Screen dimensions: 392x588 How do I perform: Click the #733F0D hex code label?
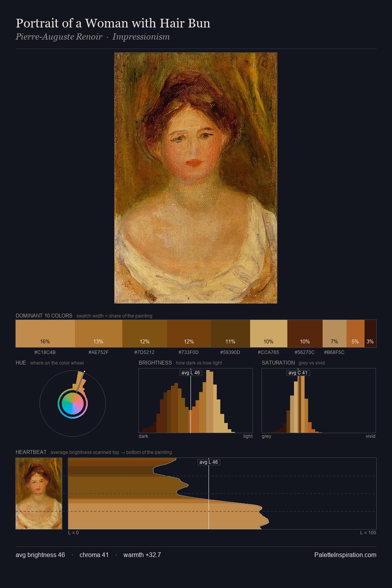(x=189, y=352)
